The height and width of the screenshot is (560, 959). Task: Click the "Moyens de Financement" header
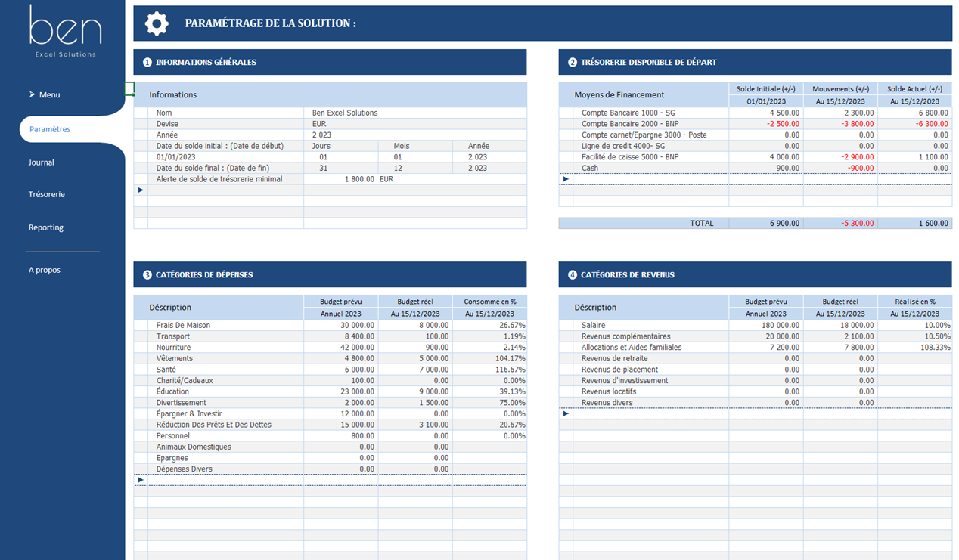tap(619, 95)
